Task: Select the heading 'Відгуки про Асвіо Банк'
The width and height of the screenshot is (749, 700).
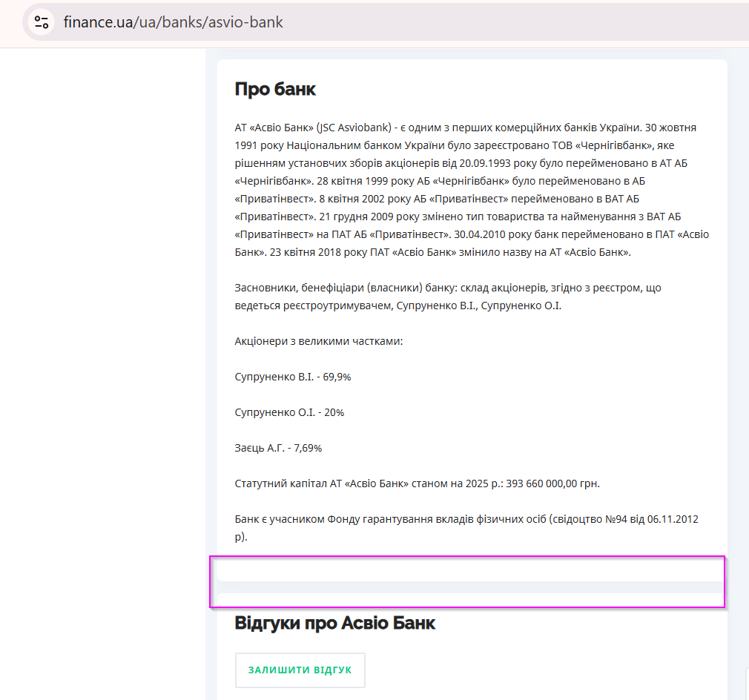Action: pyautogui.click(x=335, y=623)
